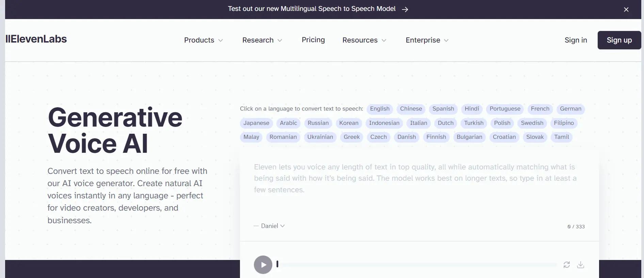Pick the Korean language option

coord(349,123)
